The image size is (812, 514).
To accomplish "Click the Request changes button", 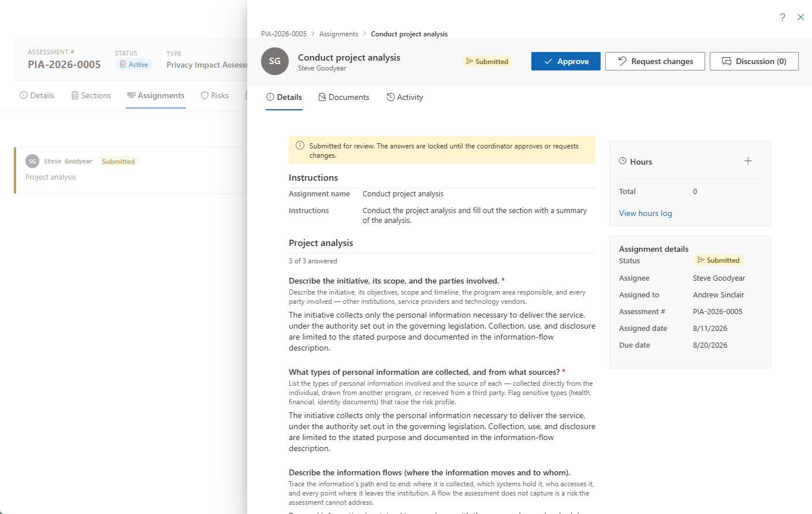I will [x=655, y=61].
